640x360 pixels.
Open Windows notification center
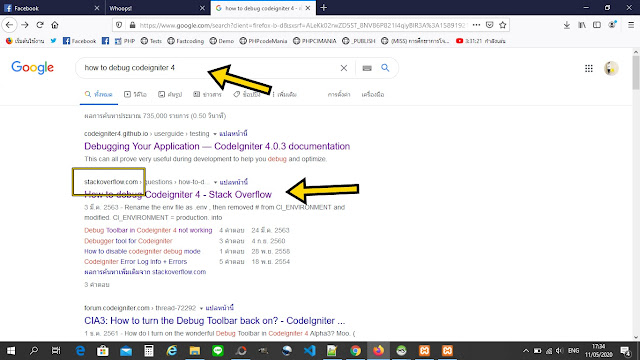point(625,351)
